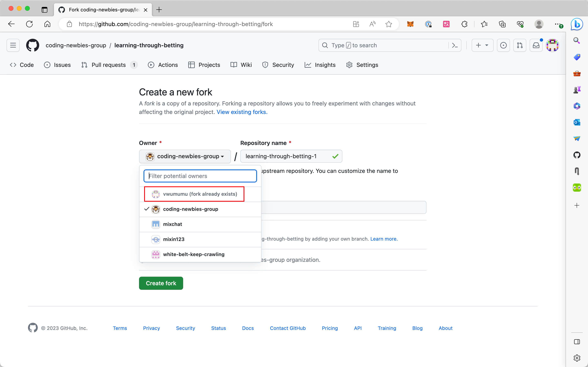
Task: Choose mixin123 as the owner
Action: (x=174, y=239)
